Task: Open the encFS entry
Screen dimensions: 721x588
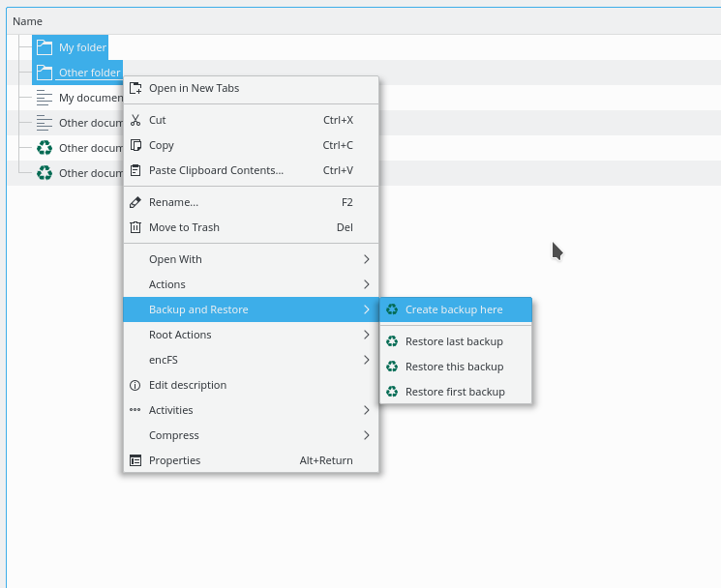Action: coord(251,360)
